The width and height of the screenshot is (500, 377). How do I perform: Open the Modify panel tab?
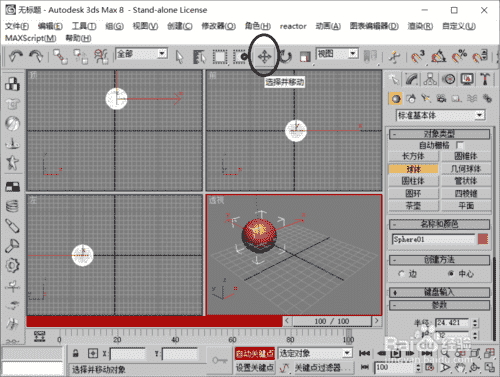(412, 79)
